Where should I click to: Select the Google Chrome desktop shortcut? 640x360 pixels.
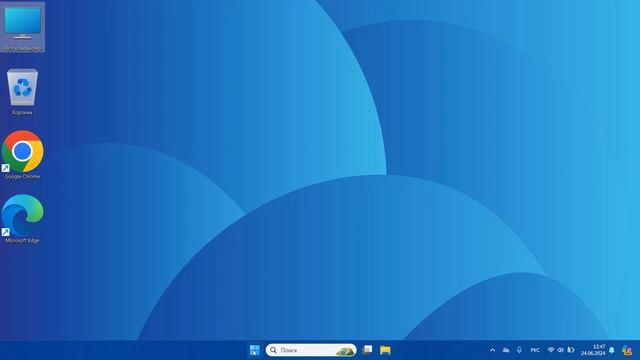22,155
